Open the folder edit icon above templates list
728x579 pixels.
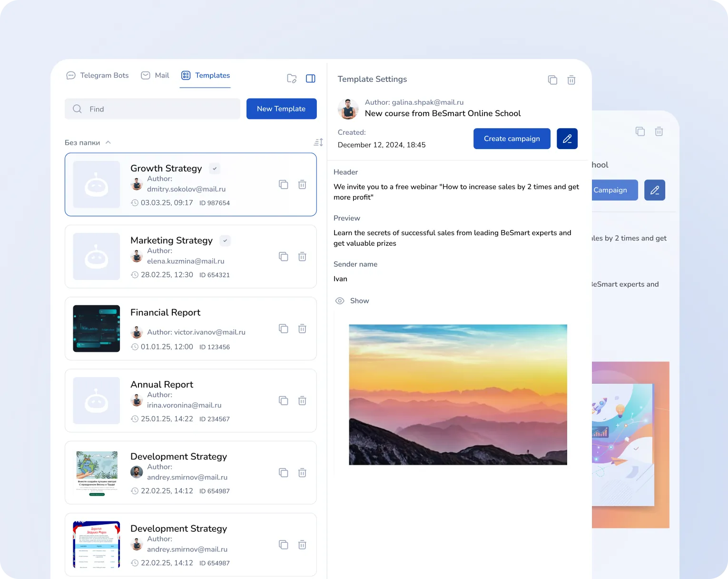[x=292, y=79]
